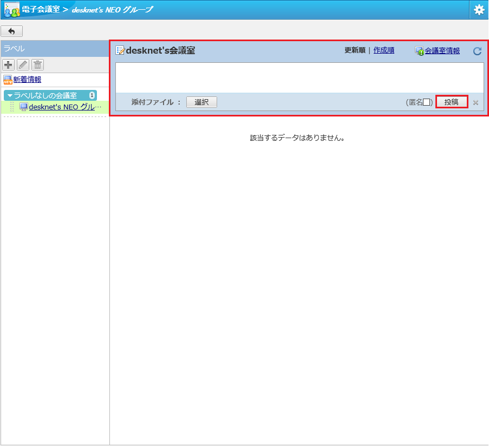This screenshot has width=489, height=448.
Task: Refresh the desknet's会議室 thread list
Action: pyautogui.click(x=477, y=51)
